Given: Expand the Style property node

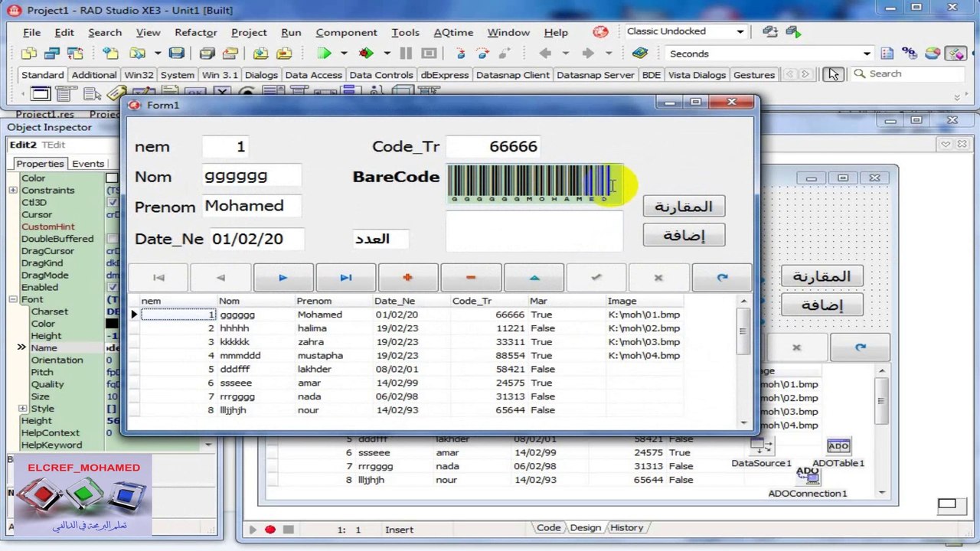Looking at the screenshot, I should point(23,409).
